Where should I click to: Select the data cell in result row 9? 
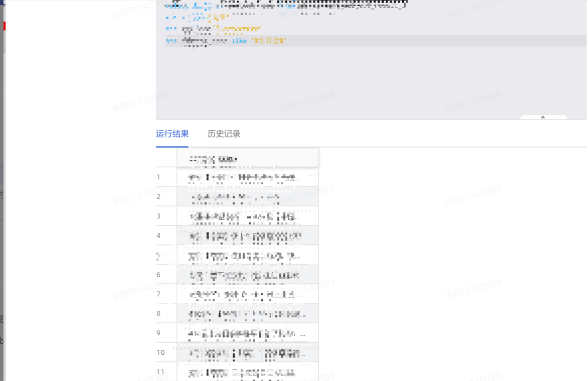[x=247, y=333]
